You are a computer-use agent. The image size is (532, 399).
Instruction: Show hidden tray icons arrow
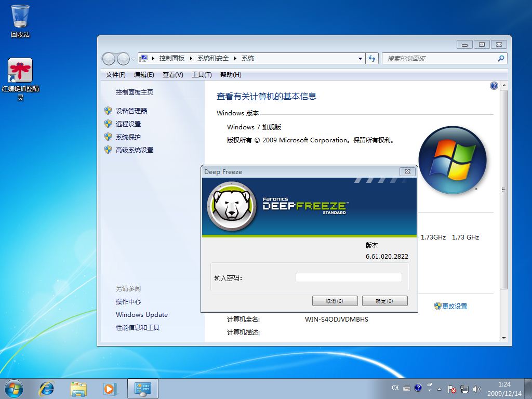[440, 389]
